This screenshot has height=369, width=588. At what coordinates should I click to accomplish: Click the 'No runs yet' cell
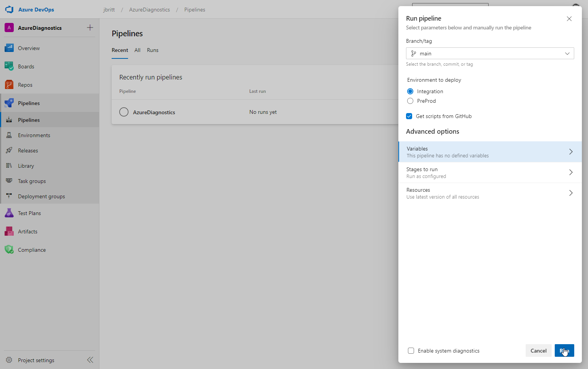pos(263,112)
